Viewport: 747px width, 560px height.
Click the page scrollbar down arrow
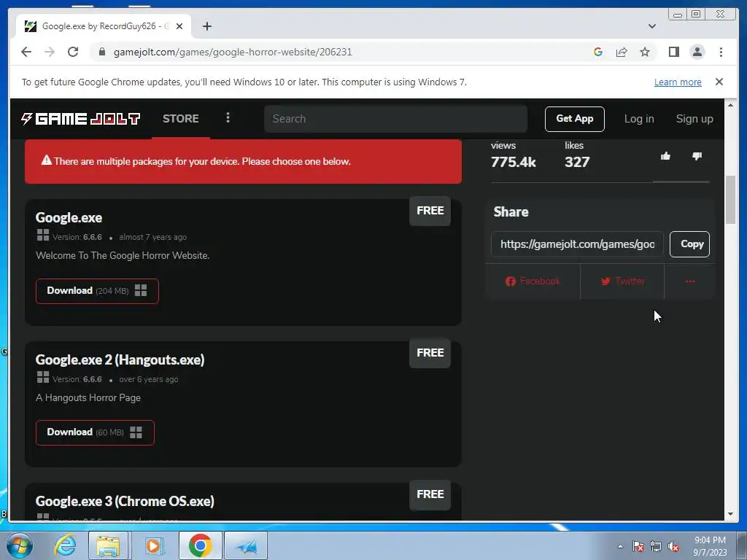tap(730, 514)
